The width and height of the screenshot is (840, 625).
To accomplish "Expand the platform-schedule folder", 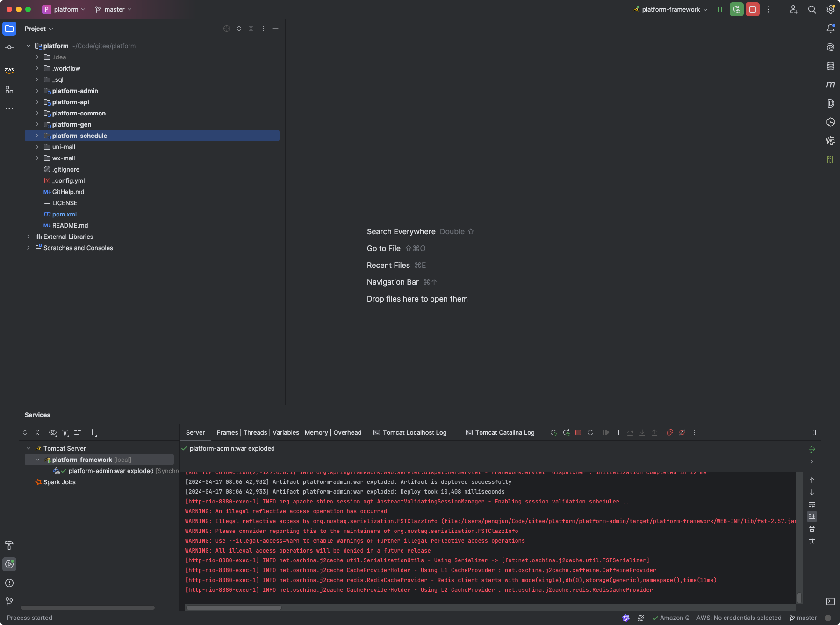I will (37, 136).
